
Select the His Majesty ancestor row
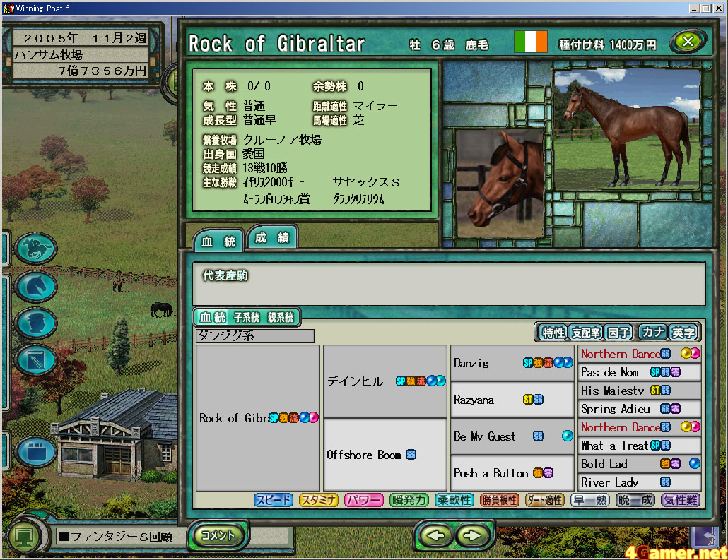point(640,391)
